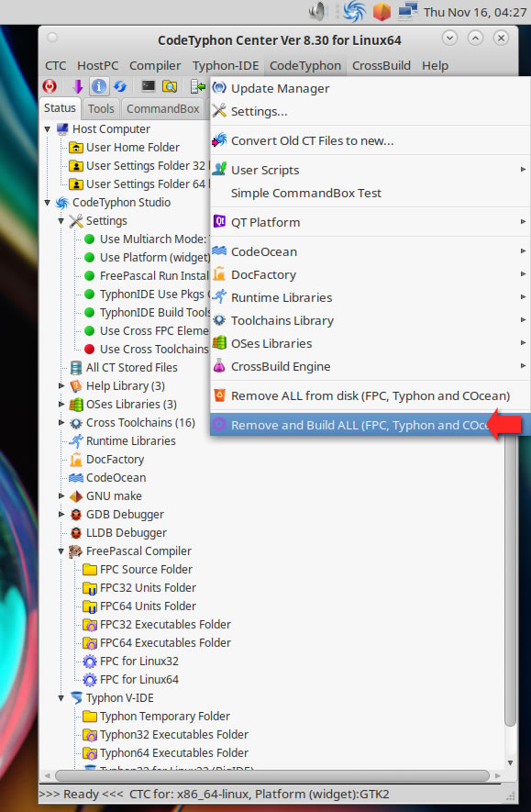
Task: Select Typhon64 Executables Folder item
Action: [x=166, y=753]
